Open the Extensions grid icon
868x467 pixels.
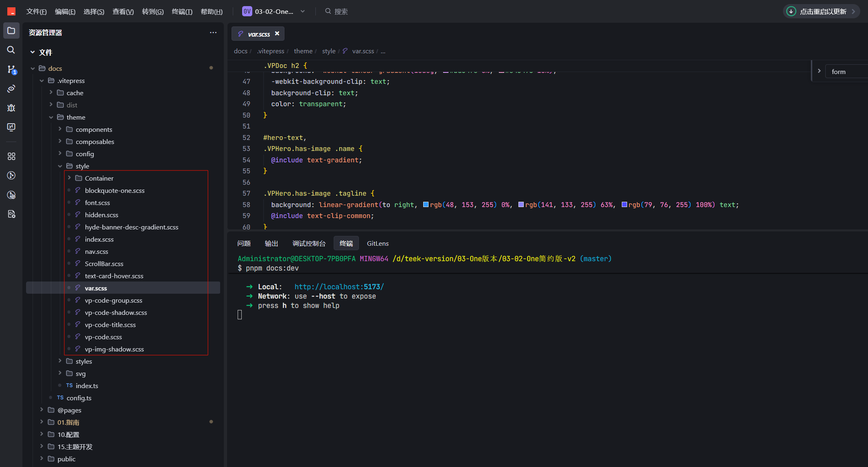11,156
